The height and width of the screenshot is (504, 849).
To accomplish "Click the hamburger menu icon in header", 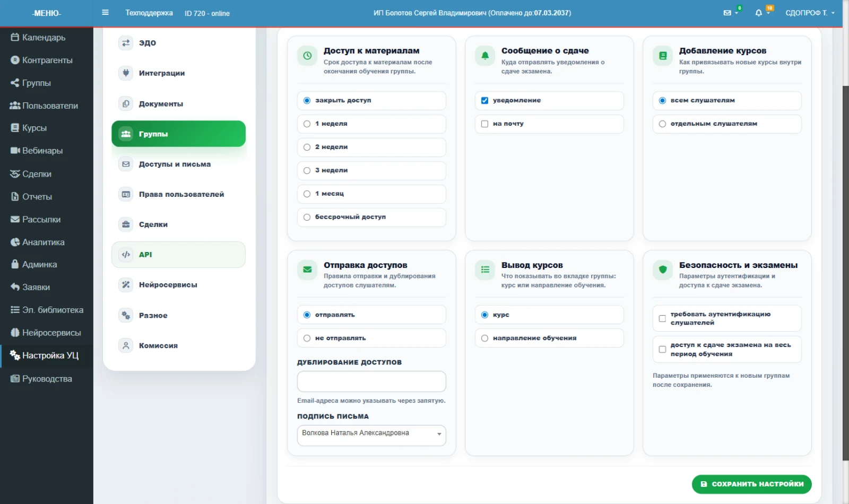I will click(105, 12).
